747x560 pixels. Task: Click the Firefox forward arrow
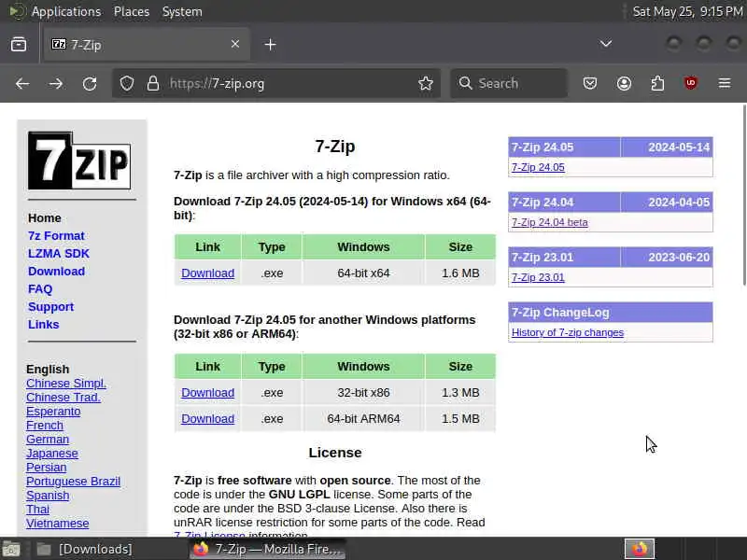[56, 84]
